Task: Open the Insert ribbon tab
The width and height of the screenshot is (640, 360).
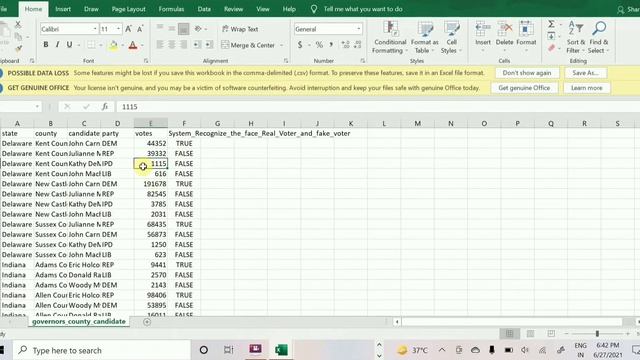Action: 63,9
